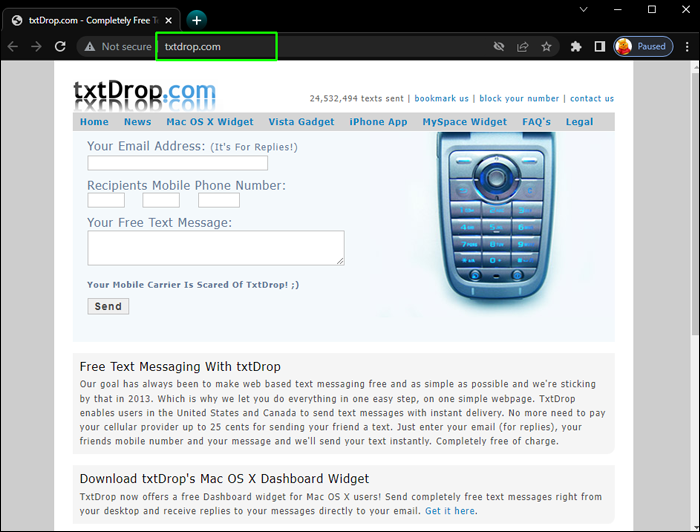This screenshot has height=532, width=700.
Task: Click the contact us link
Action: [592, 99]
